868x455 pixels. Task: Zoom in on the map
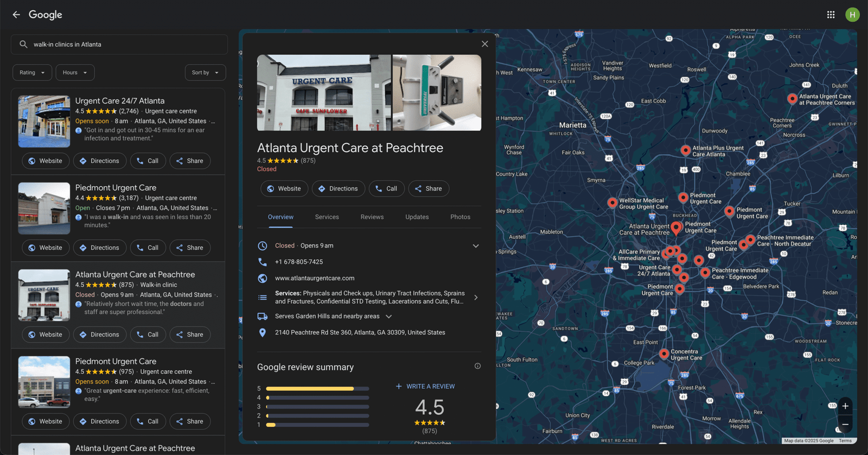pyautogui.click(x=845, y=406)
